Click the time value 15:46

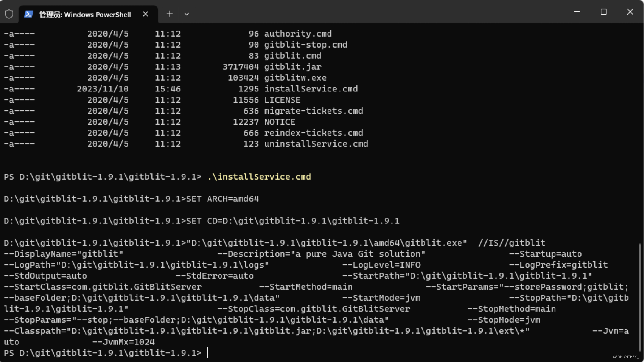click(168, 89)
